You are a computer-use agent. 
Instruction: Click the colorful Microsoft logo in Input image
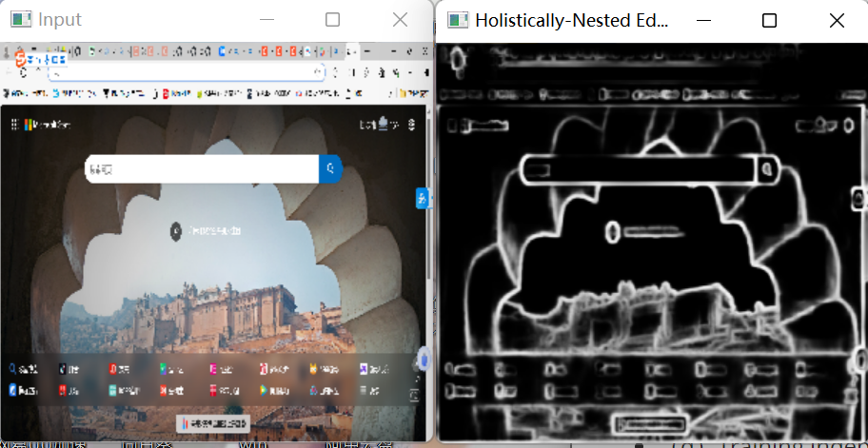coord(29,124)
